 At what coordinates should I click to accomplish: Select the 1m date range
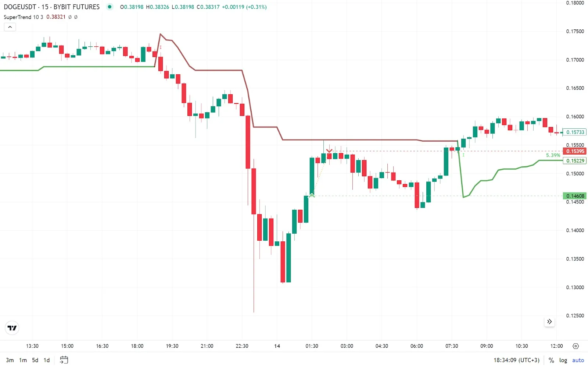[23, 360]
